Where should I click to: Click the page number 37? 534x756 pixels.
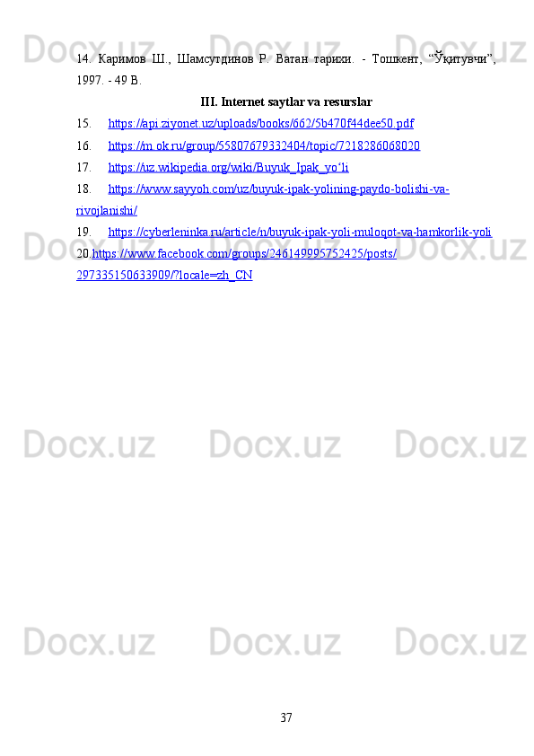tap(286, 718)
